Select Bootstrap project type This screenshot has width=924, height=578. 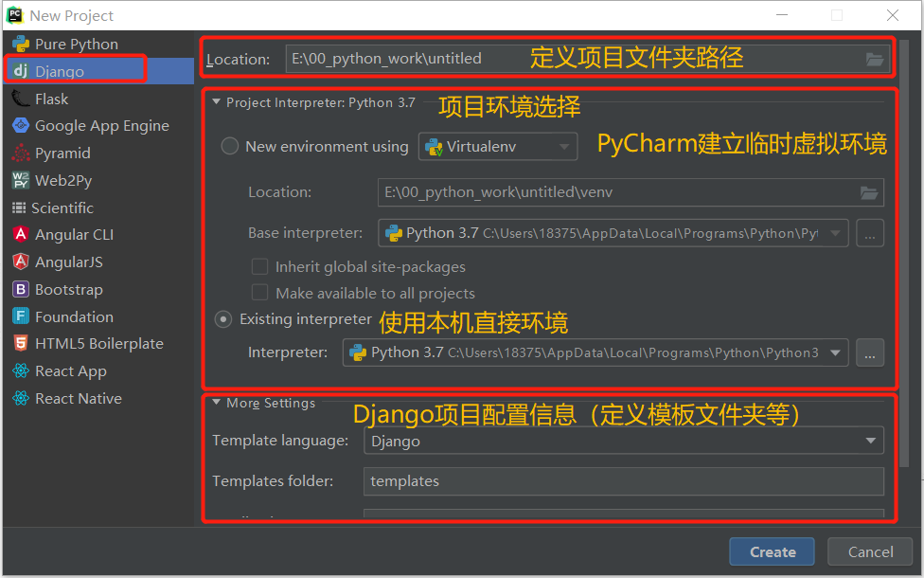click(98, 290)
